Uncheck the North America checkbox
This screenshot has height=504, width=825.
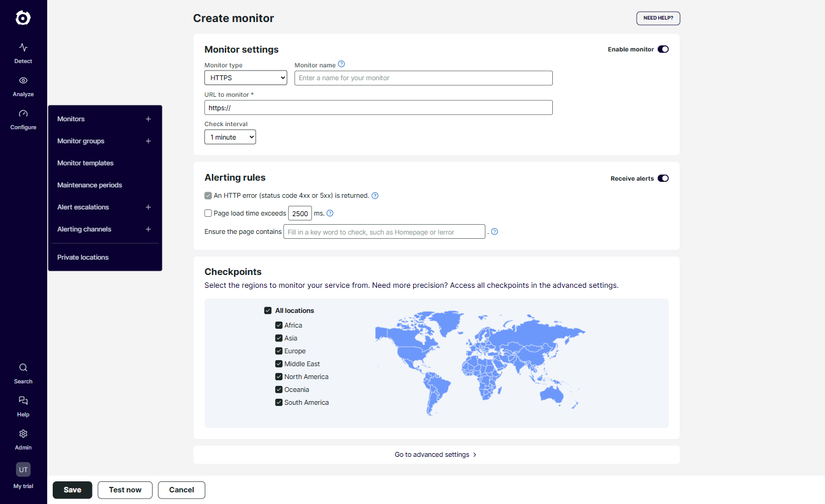coord(279,377)
